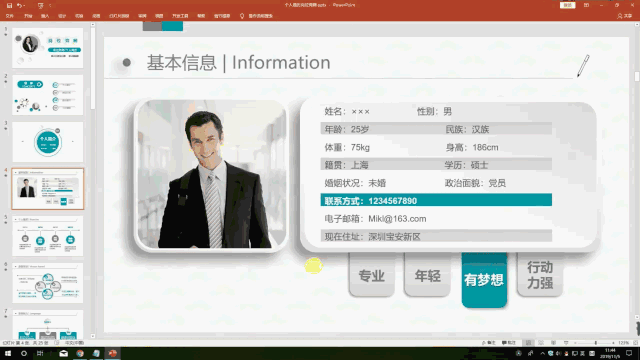Switch to the 动画 (Animations) ribbon tab
Screen dimensions: 640x360
click(96, 16)
